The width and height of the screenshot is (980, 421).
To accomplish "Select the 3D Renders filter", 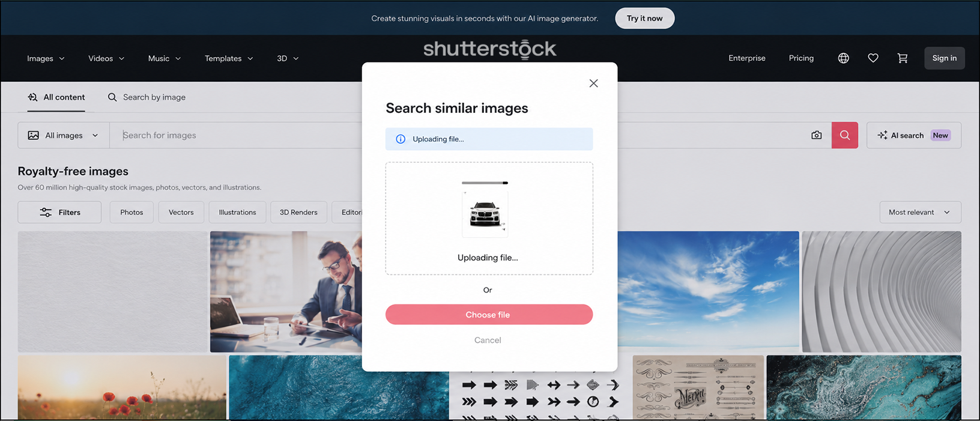I will (x=298, y=212).
